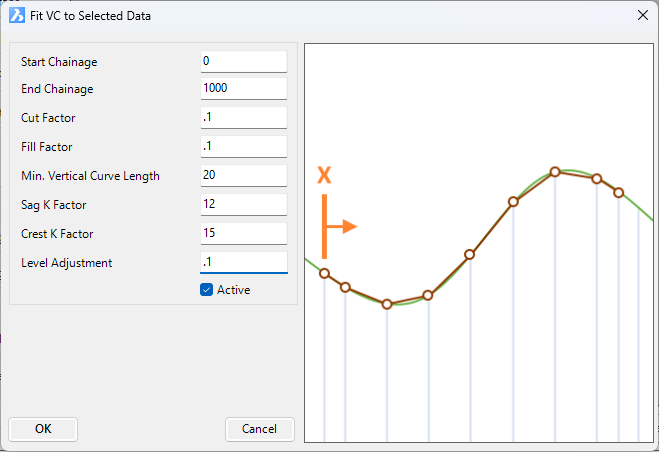The height and width of the screenshot is (452, 659).
Task: Cancel the Fit VC dialog
Action: (x=259, y=429)
